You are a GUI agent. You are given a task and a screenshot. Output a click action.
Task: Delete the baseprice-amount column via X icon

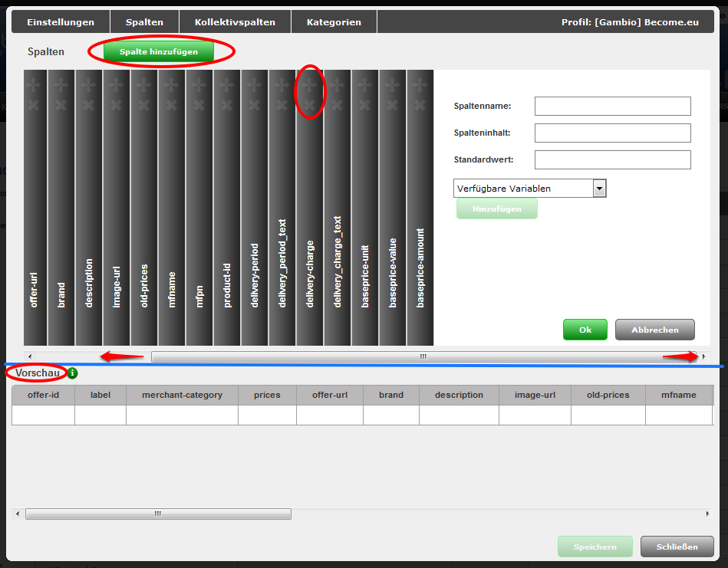(x=420, y=103)
